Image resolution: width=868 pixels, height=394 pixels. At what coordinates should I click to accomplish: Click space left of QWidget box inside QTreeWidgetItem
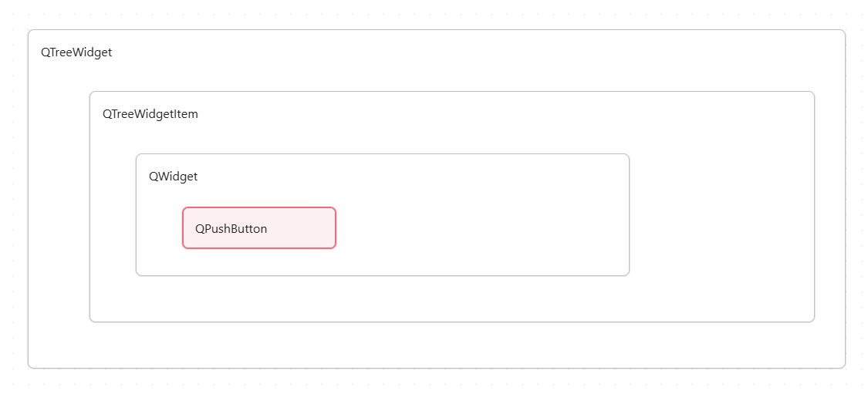click(x=113, y=216)
